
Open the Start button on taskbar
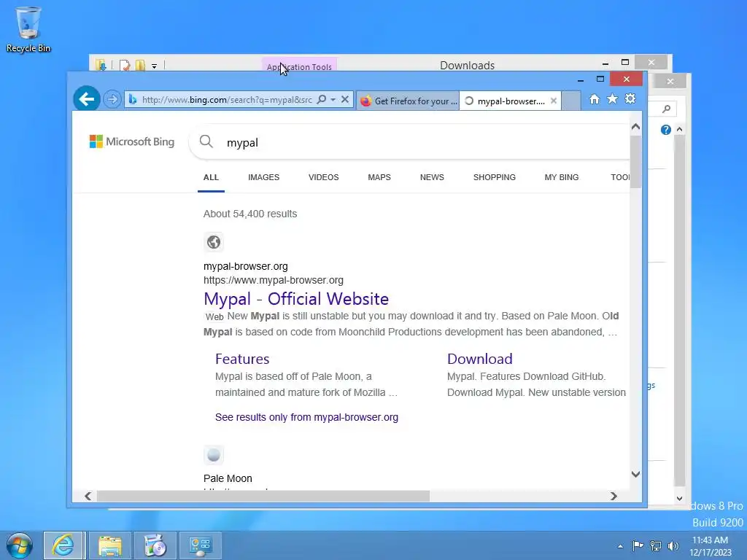click(20, 545)
